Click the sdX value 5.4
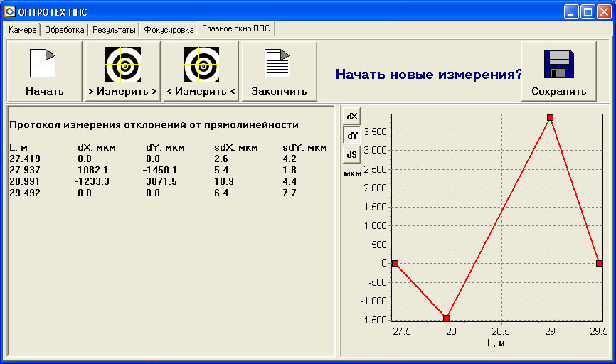 [221, 170]
